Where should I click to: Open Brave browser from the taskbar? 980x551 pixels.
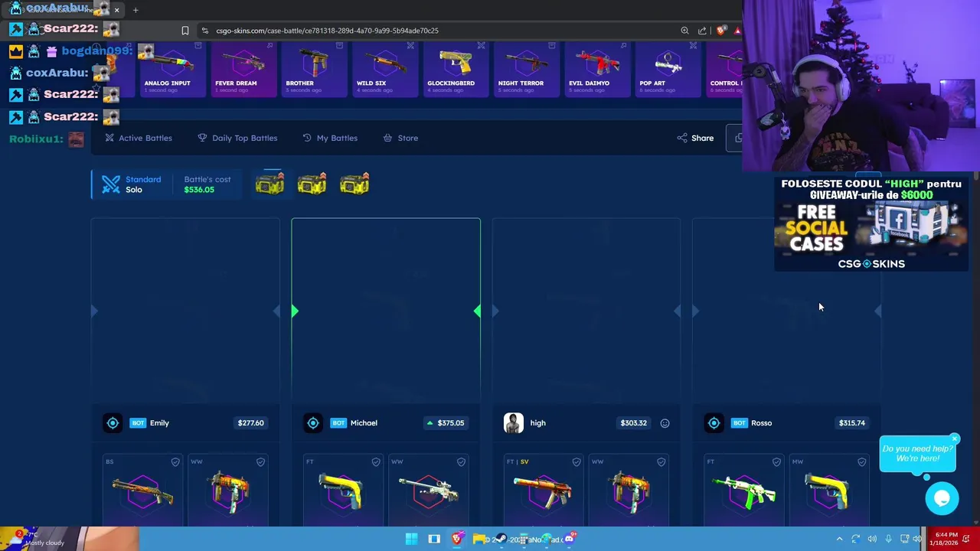[457, 539]
